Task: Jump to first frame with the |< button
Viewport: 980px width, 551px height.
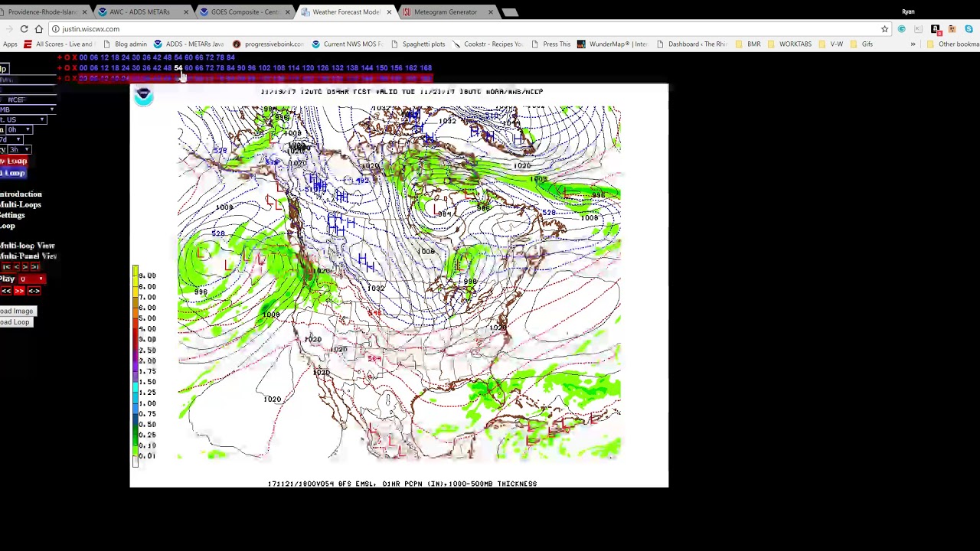Action: point(6,266)
